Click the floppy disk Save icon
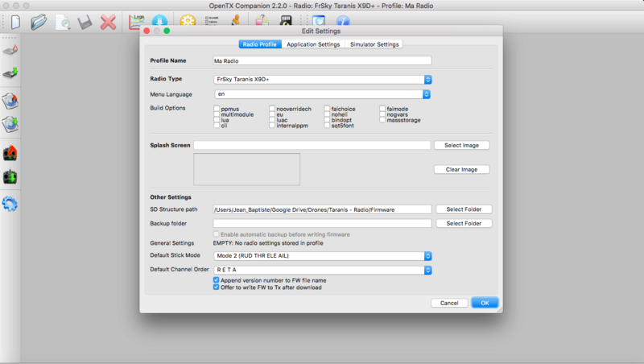Screen dimensions: 644x364 coord(85,23)
